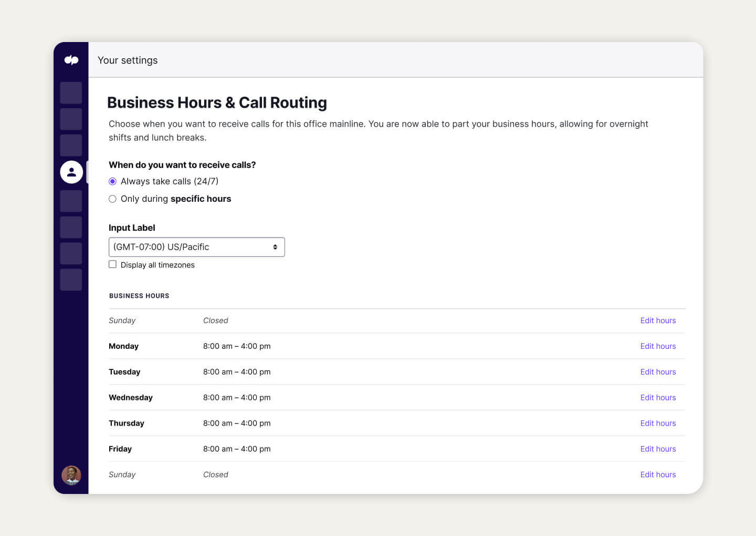Click the Dialpad logo in the sidebar

71,60
